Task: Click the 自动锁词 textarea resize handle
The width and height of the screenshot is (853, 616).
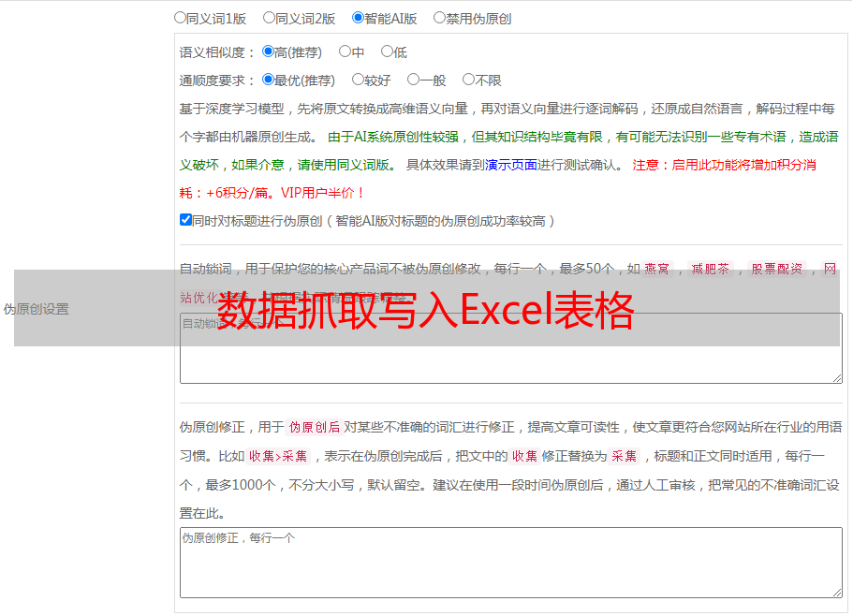Action: (x=837, y=378)
